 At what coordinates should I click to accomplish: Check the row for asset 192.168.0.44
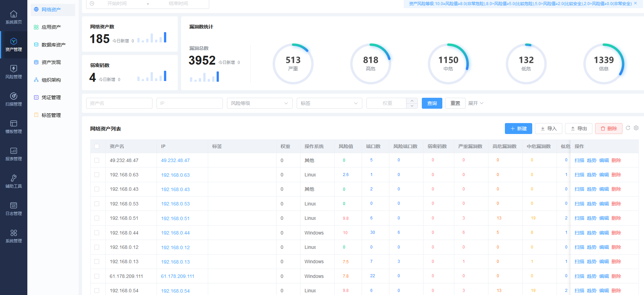97,233
